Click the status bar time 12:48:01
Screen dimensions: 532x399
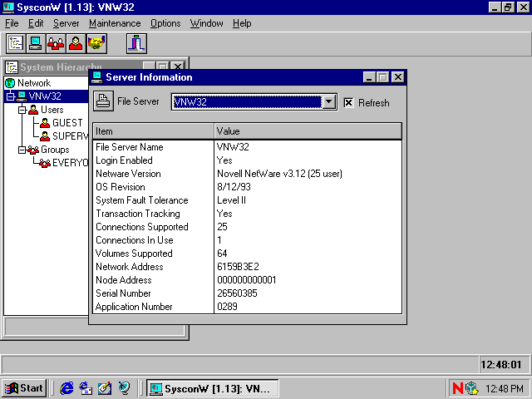tap(501, 365)
